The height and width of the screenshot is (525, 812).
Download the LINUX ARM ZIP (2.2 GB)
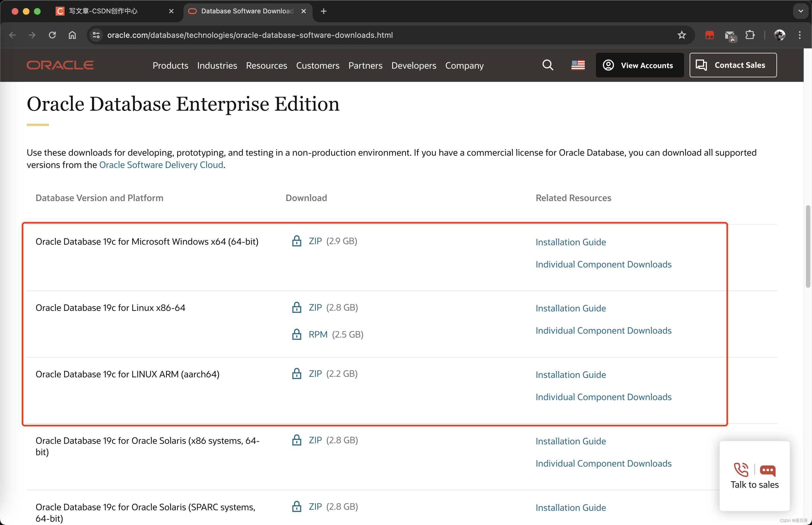(315, 374)
